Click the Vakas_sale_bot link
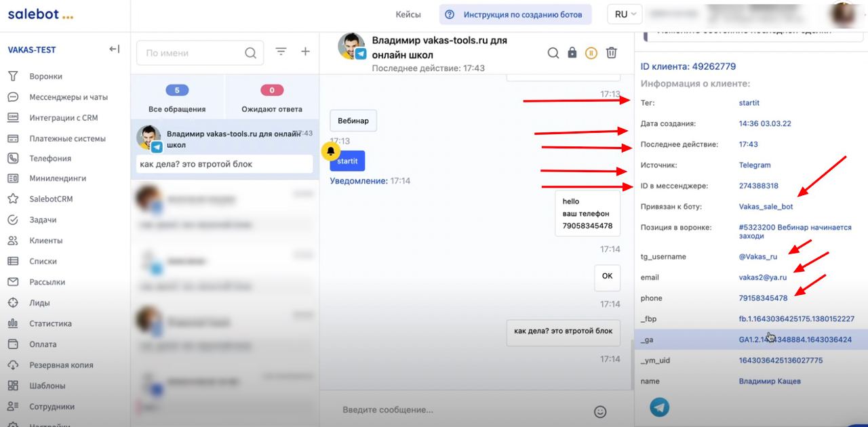 coord(766,207)
